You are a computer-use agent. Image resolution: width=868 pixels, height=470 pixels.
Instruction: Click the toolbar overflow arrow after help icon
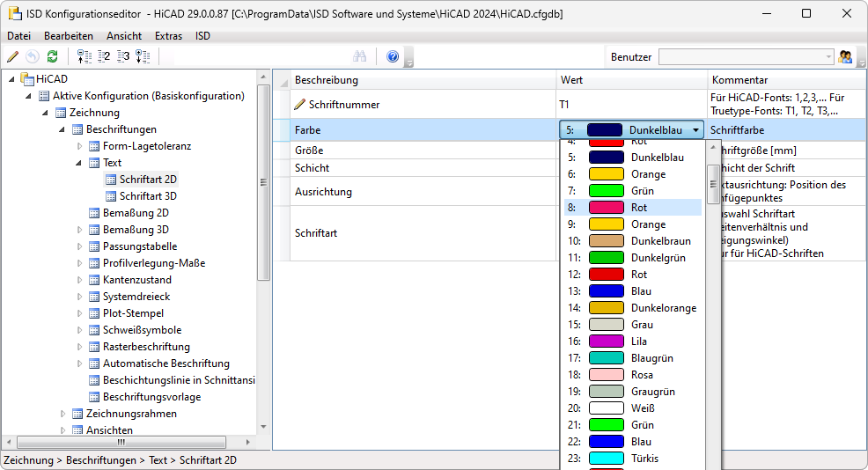coord(409,57)
